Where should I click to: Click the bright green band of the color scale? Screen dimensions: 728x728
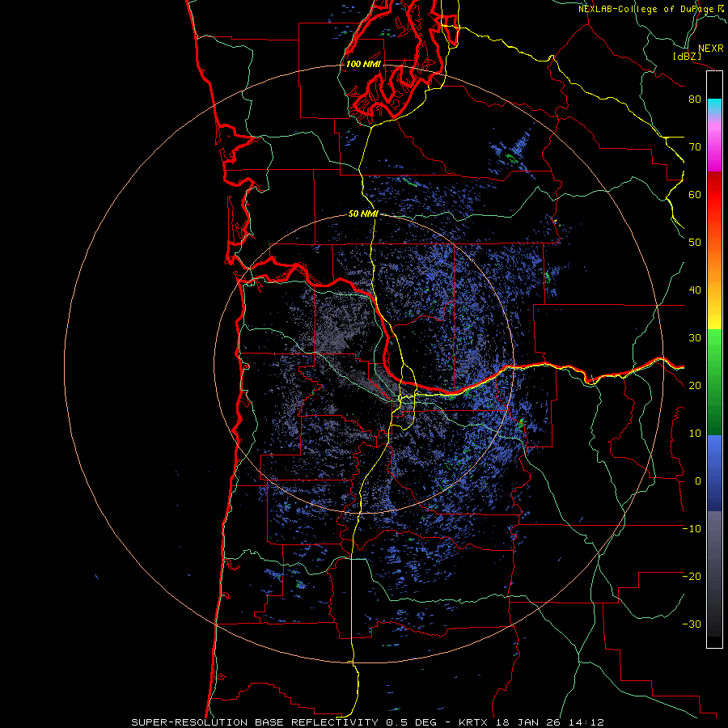tap(714, 346)
